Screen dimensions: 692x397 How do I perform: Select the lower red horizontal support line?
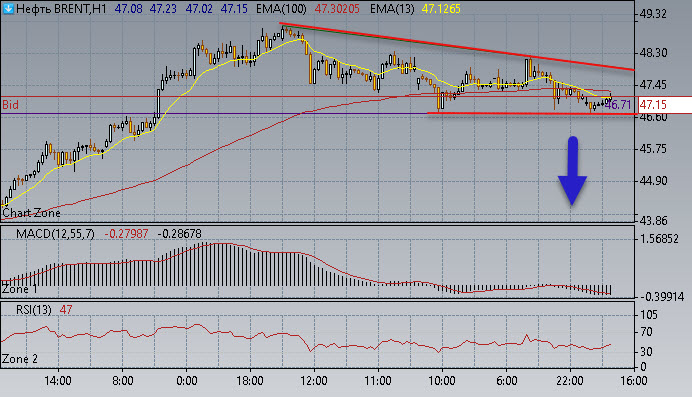point(532,114)
